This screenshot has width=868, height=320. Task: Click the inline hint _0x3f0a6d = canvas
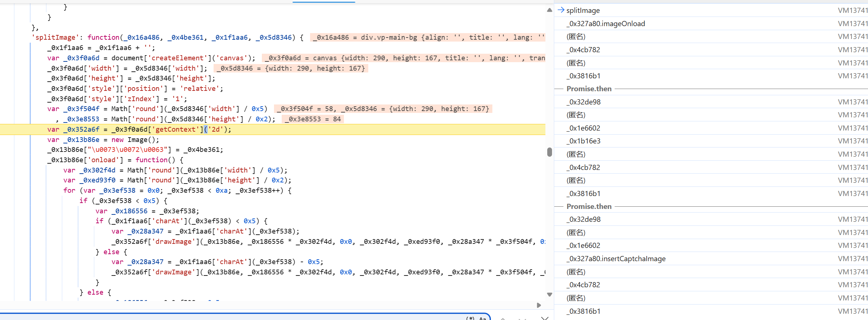tap(404, 58)
